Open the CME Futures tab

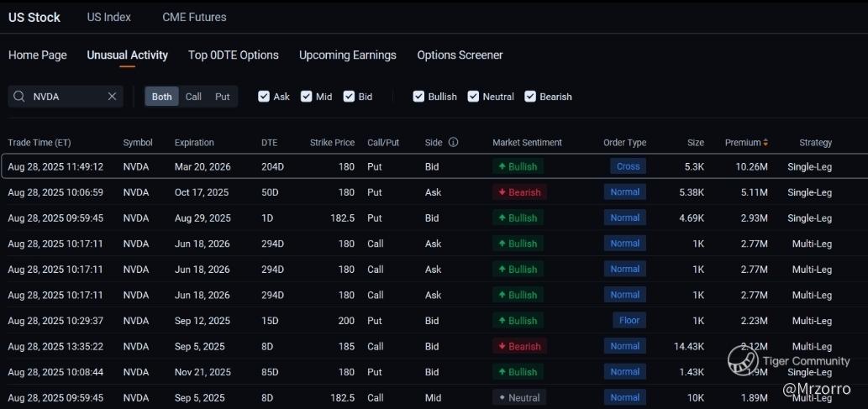194,17
